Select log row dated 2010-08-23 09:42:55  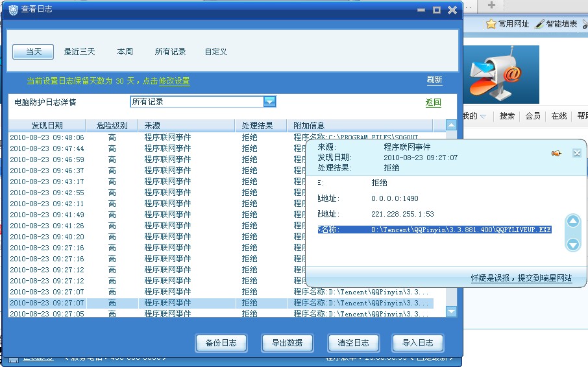tap(158, 193)
